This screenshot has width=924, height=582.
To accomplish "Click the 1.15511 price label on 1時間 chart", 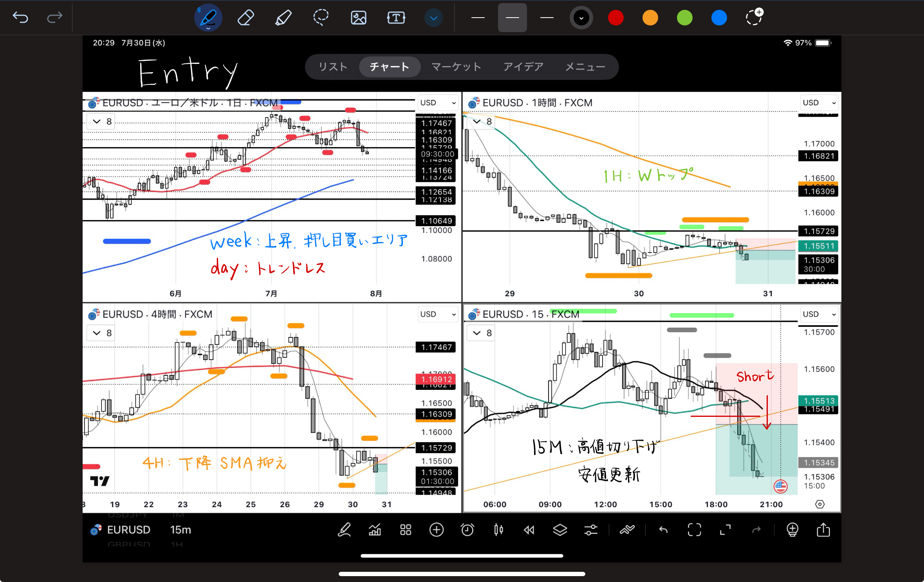I will click(x=818, y=246).
